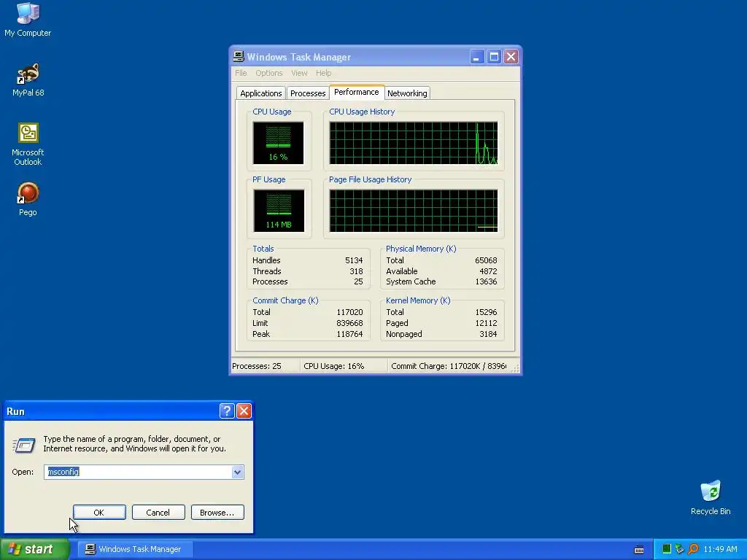This screenshot has width=747, height=560.
Task: Open the Help menu in Task Manager
Action: coord(323,73)
